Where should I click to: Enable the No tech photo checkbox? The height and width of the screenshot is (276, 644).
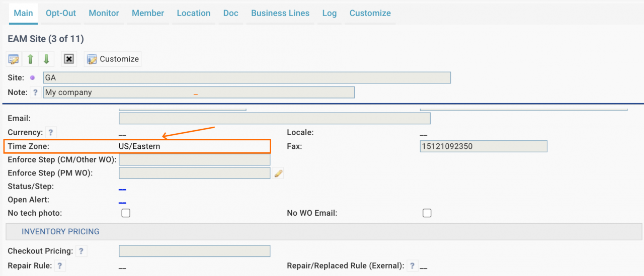126,213
